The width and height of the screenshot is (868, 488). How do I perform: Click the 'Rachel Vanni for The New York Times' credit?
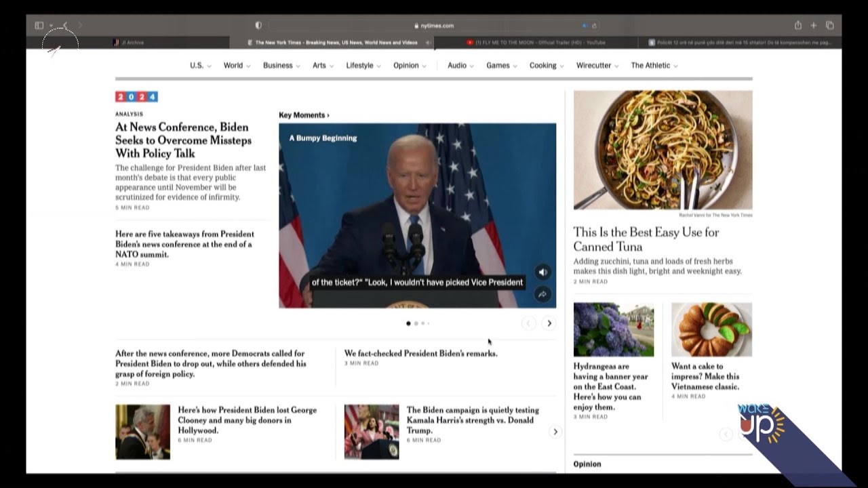click(715, 216)
